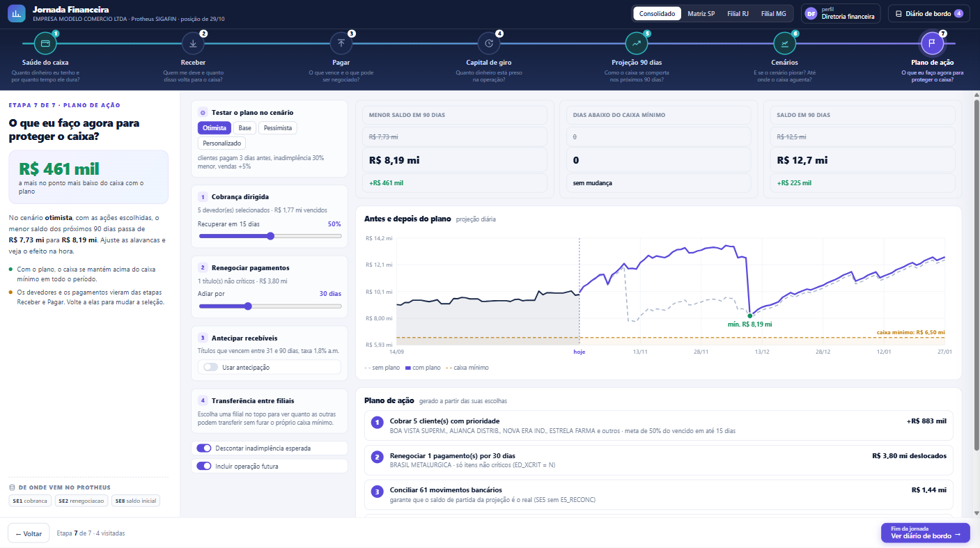Switch to Filial MG branch
Viewport: 980px width, 548px height.
pyautogui.click(x=774, y=14)
